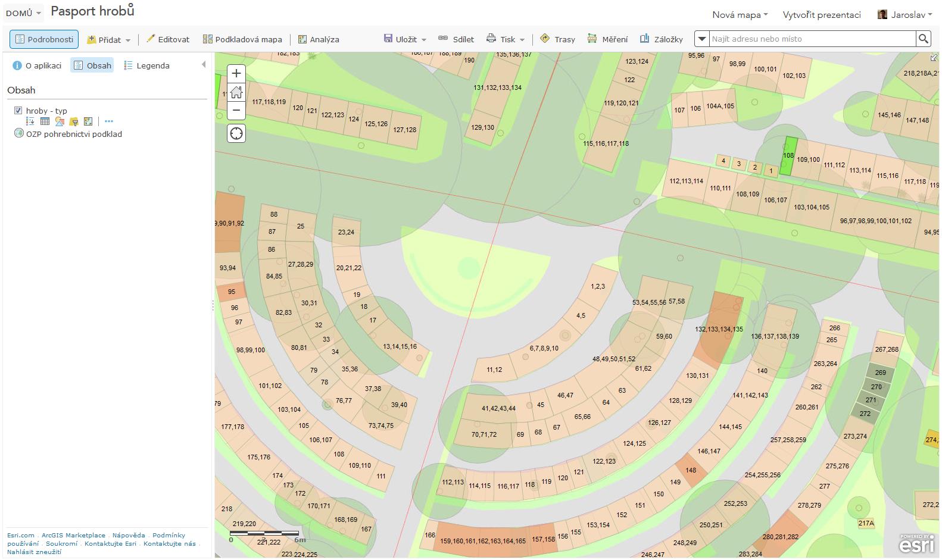Click Jaroslav user avatar
The width and height of the screenshot is (942, 560).
click(882, 14)
